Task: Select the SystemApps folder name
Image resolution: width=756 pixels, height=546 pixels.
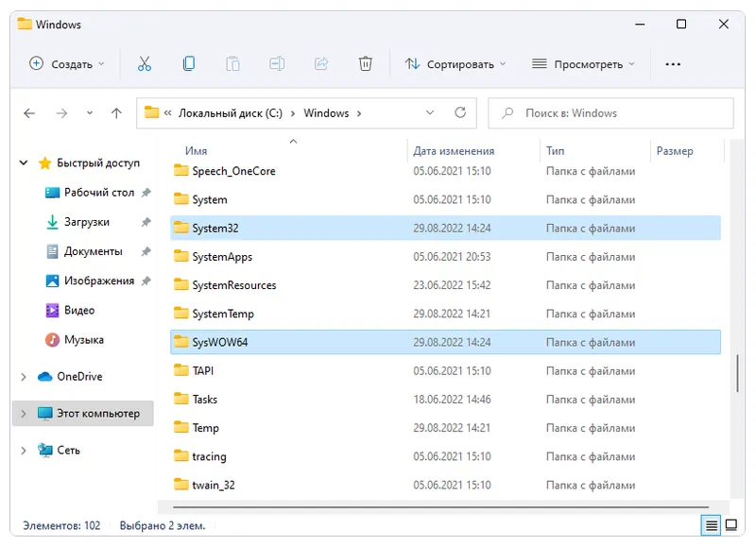Action: pos(222,257)
